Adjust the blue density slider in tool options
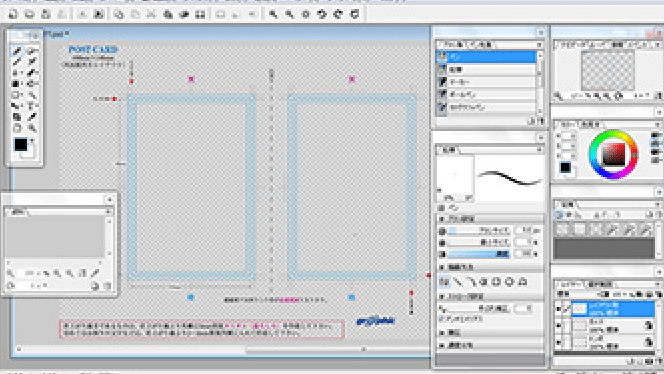This screenshot has width=664, height=374. [x=479, y=254]
